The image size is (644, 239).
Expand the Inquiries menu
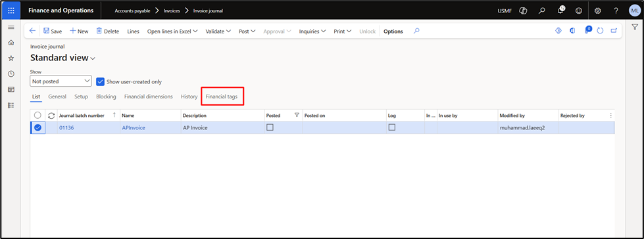(x=312, y=31)
